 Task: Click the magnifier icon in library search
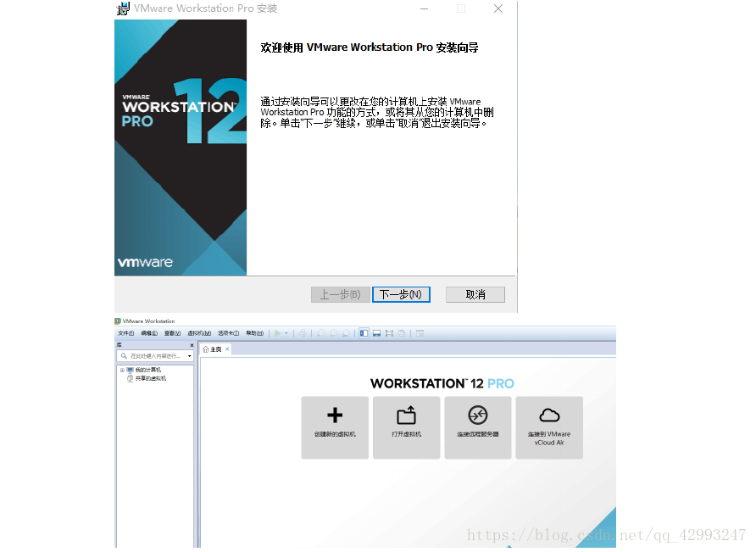(x=124, y=356)
